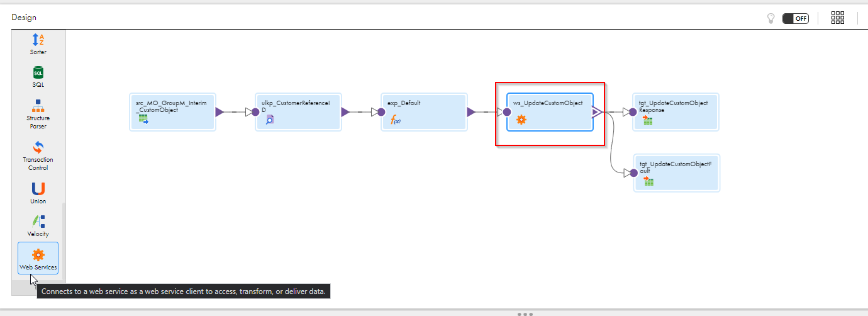The height and width of the screenshot is (316, 868).
Task: Click input port circle of ulkp_CustomerReferenceID
Action: 255,112
